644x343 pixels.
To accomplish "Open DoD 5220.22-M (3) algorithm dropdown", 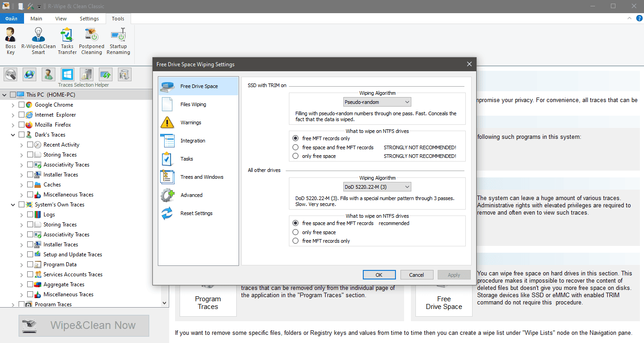I will tap(377, 187).
